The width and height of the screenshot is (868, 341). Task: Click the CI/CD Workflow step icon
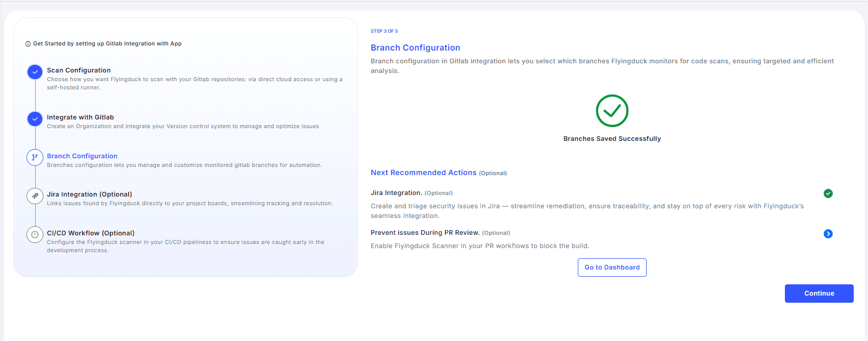pyautogui.click(x=35, y=235)
